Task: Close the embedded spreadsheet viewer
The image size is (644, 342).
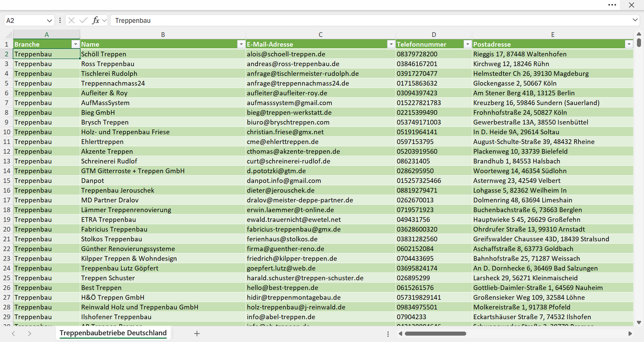Action: 632,5
